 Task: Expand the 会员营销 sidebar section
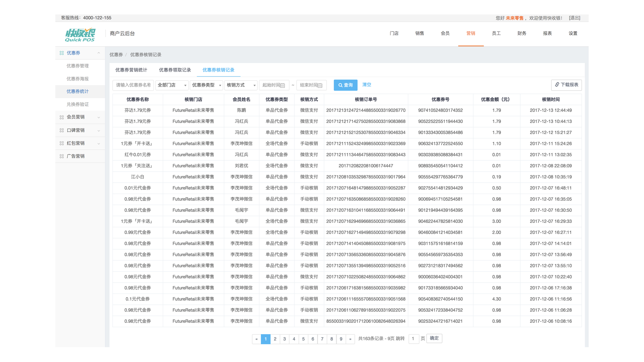(x=99, y=117)
